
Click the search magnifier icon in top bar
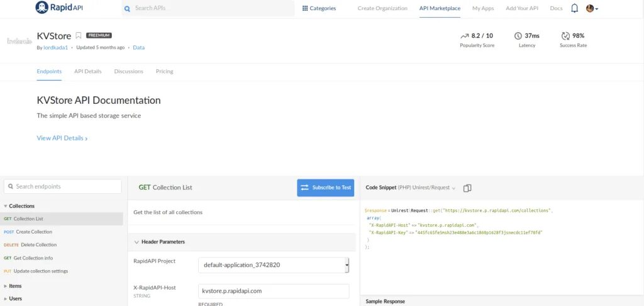(127, 8)
